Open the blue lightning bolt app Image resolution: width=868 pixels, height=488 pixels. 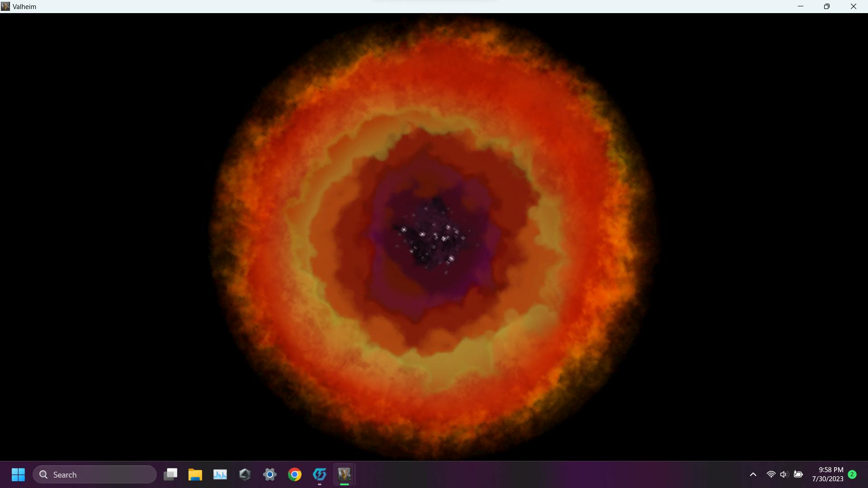320,474
